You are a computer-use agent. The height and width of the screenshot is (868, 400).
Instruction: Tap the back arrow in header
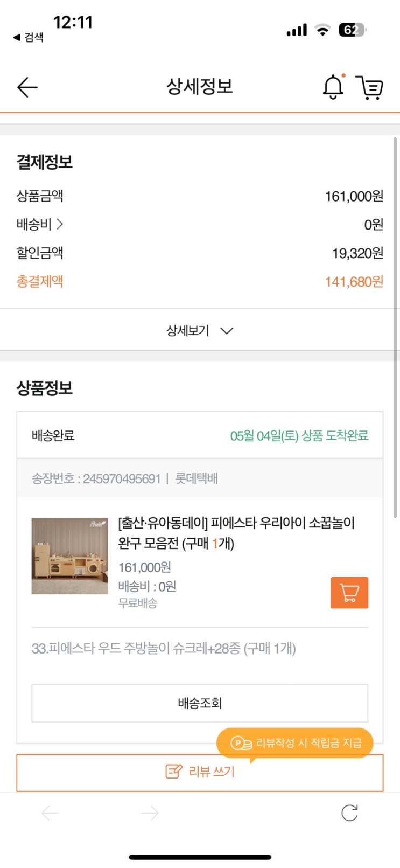tap(27, 87)
